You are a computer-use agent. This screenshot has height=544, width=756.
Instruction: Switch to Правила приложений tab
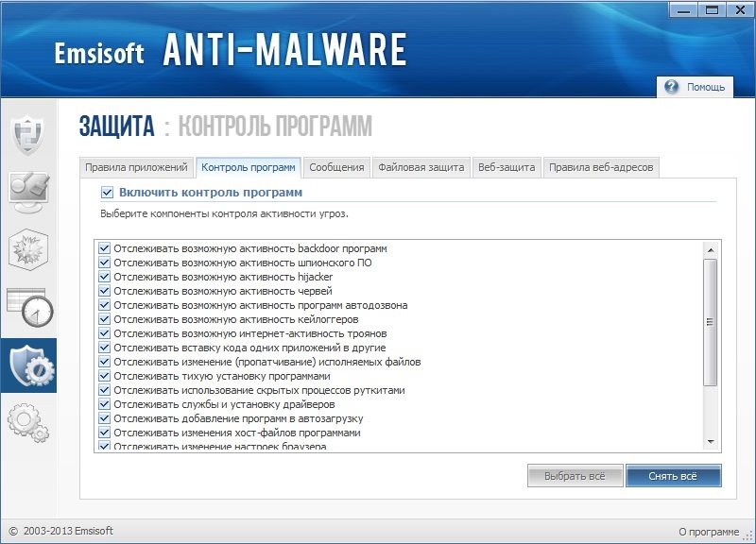(x=136, y=168)
